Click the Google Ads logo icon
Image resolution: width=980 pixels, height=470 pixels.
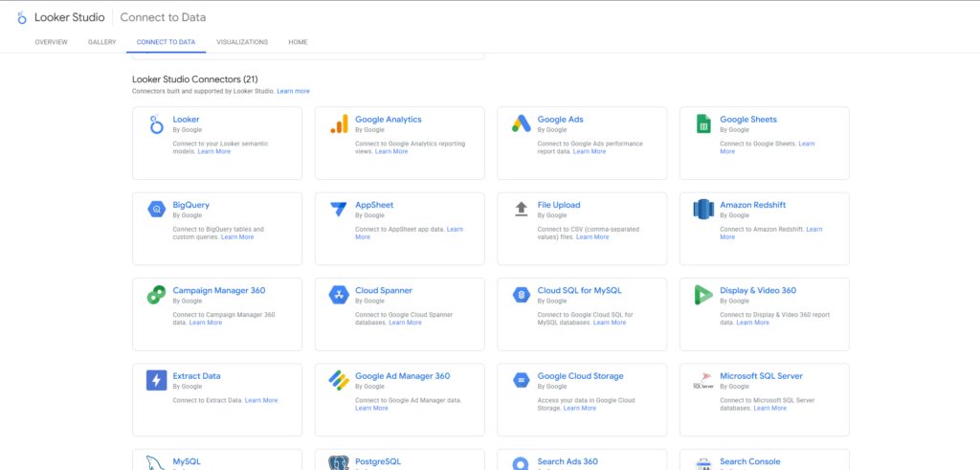tap(521, 123)
